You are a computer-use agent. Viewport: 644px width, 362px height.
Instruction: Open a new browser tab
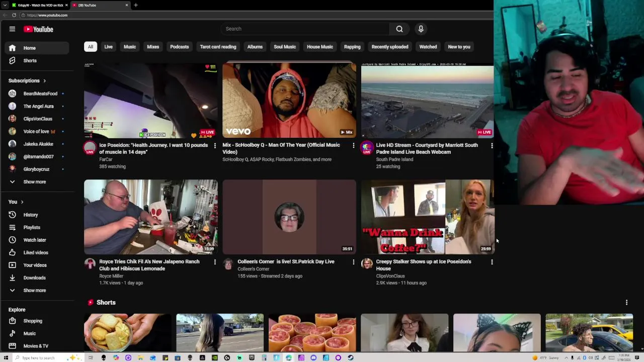coord(135,5)
